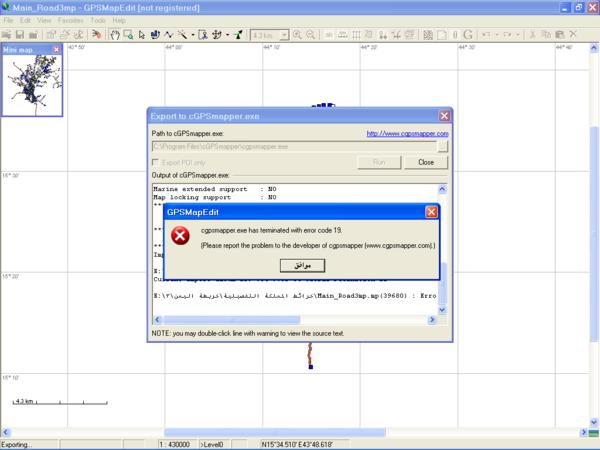Click the red error X icon in GPSMapEdit dialog
600x450 pixels.
pos(180,235)
